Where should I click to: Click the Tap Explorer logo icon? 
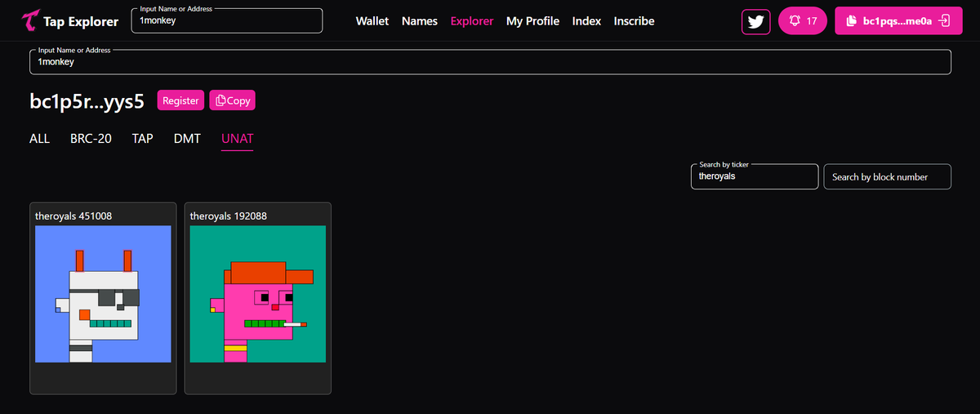(30, 21)
